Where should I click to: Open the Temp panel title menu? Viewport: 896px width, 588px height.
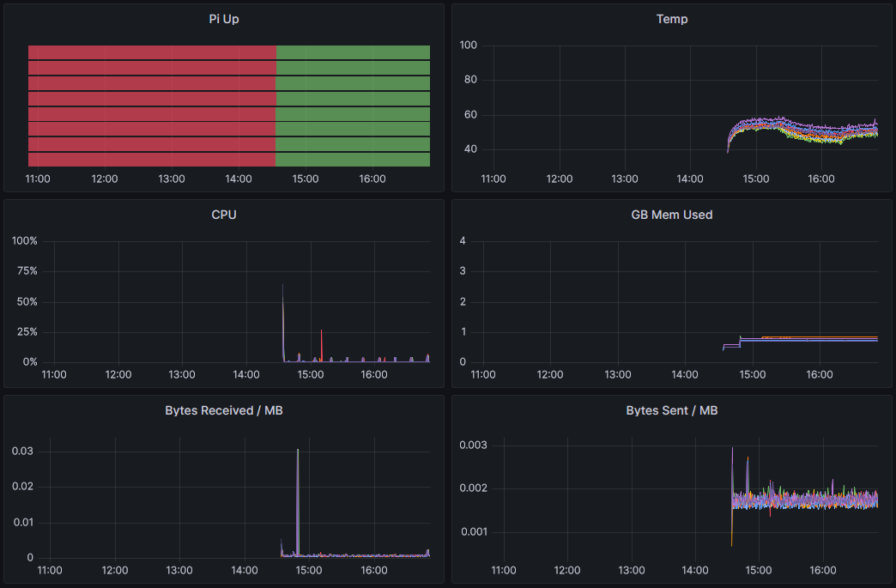click(x=672, y=19)
